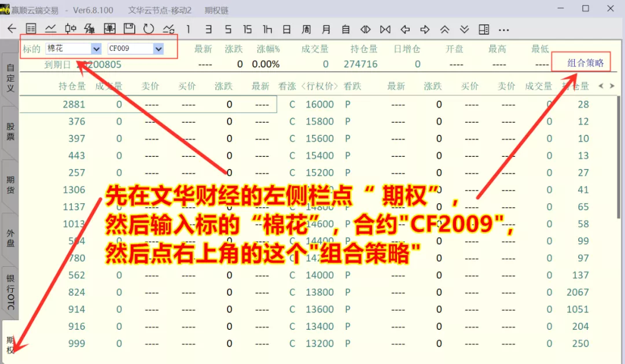
Task: Select the 1-minute period button
Action: click(188, 29)
